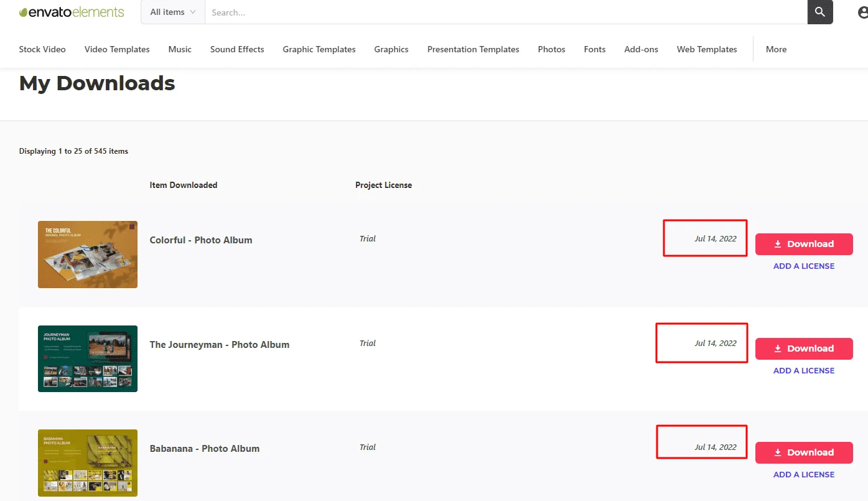Click the Item Downloaded column header
The height and width of the screenshot is (501, 868).
184,185
